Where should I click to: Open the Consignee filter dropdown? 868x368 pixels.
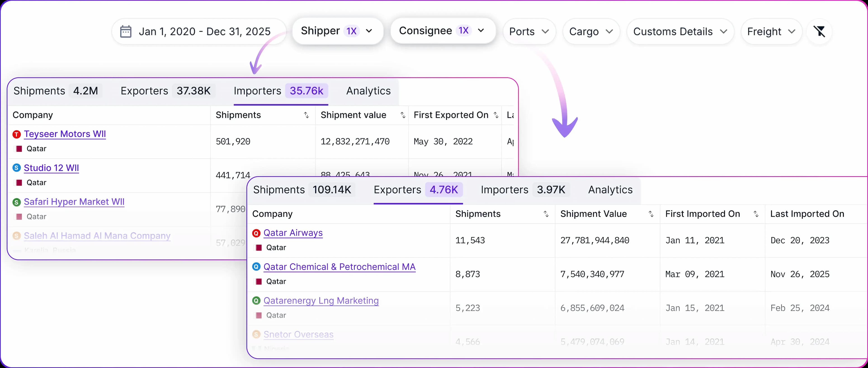tap(442, 31)
